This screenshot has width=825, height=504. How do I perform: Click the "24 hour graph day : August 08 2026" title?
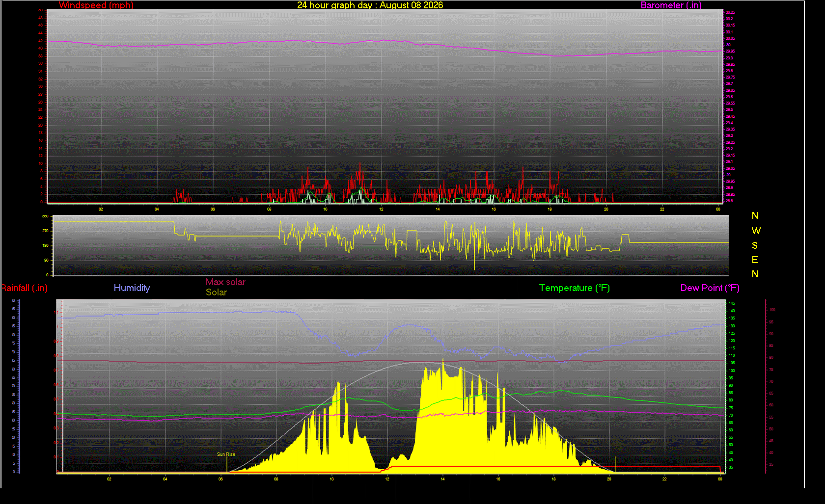pyautogui.click(x=370, y=5)
